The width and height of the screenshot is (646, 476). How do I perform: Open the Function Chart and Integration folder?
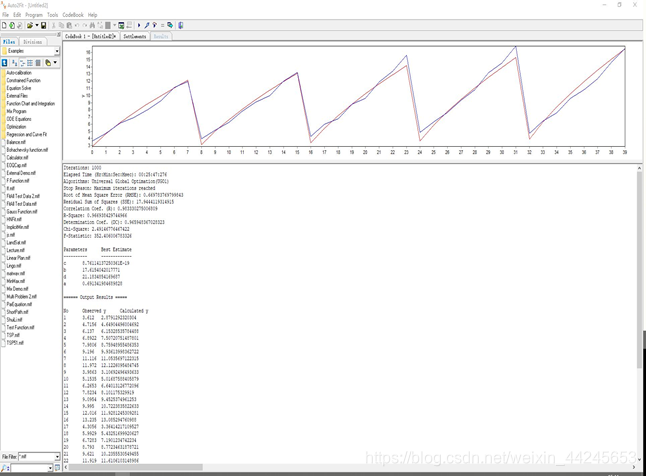pyautogui.click(x=30, y=104)
